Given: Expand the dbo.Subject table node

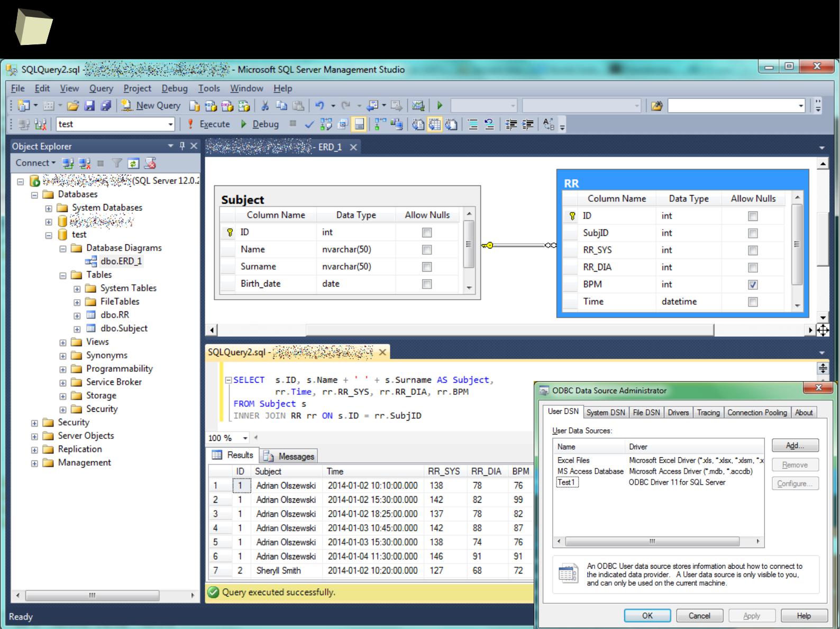Looking at the screenshot, I should 77,329.
